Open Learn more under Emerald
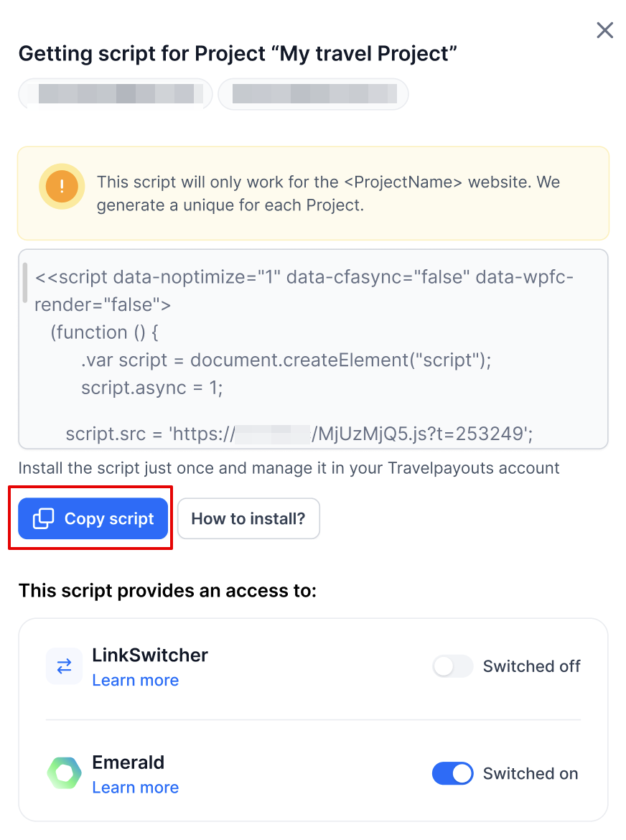 [x=136, y=788]
